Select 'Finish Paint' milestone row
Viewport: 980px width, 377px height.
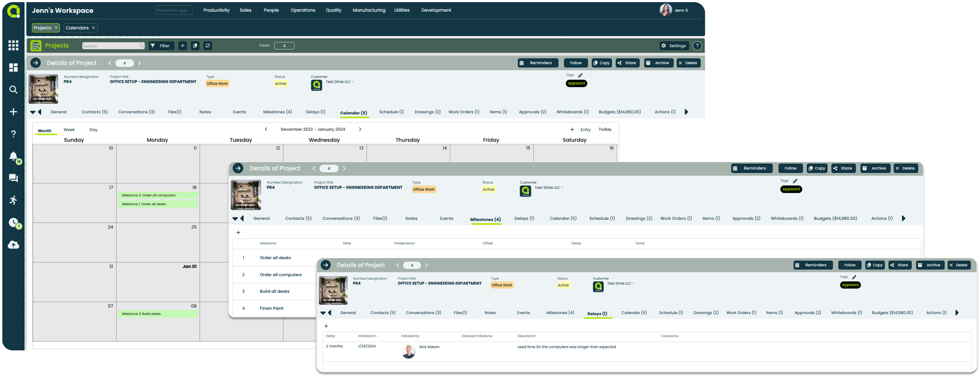(x=274, y=308)
